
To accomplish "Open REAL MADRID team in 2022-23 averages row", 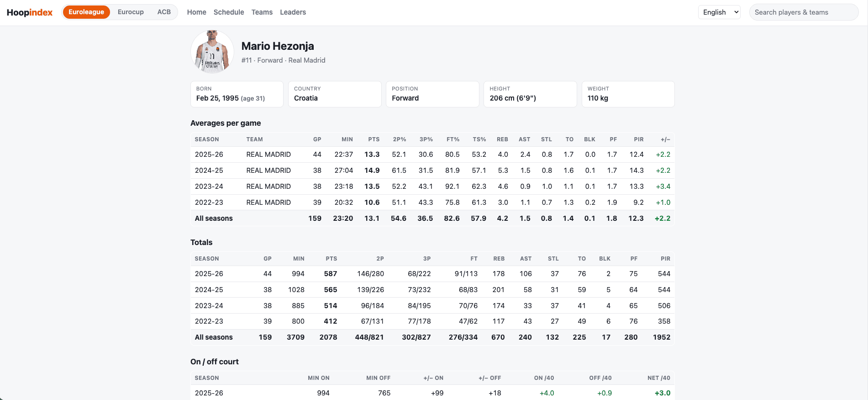I will coord(268,203).
